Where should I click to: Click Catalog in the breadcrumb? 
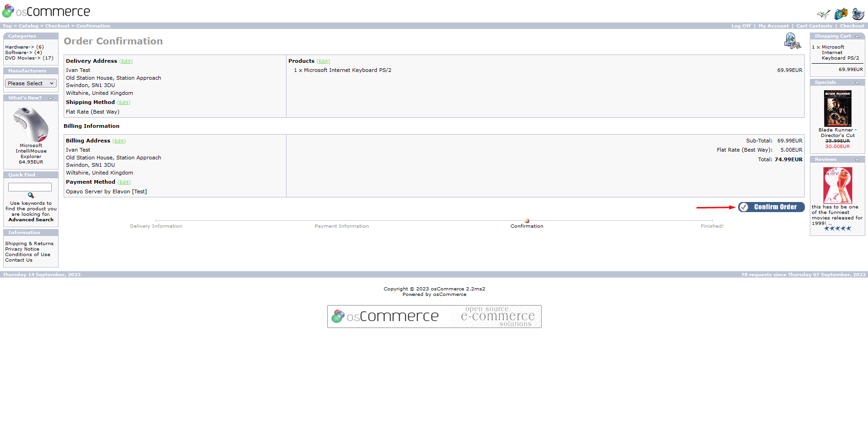(28, 26)
